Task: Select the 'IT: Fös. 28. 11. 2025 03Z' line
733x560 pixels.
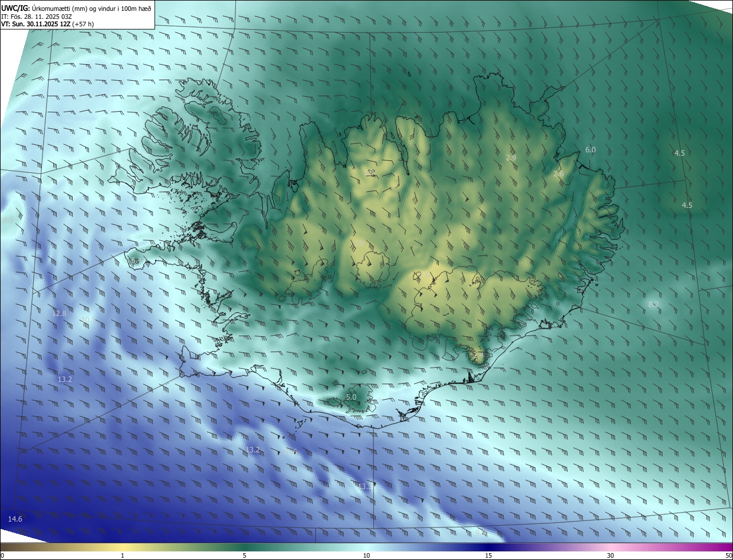Action: click(x=37, y=16)
